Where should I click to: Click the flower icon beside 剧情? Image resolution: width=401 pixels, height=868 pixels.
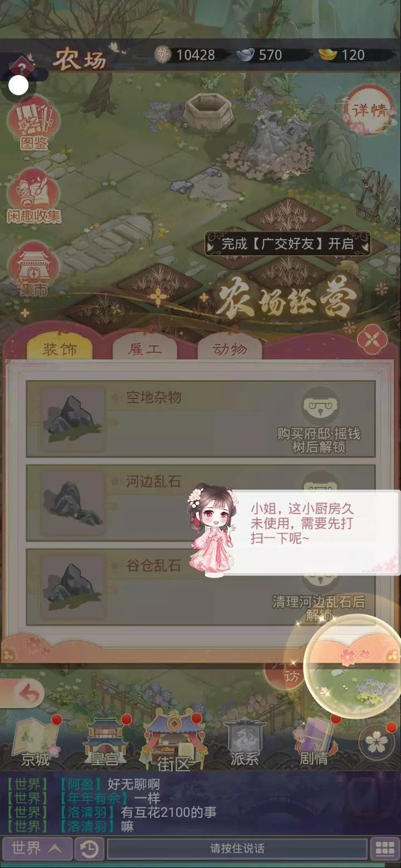(x=376, y=742)
